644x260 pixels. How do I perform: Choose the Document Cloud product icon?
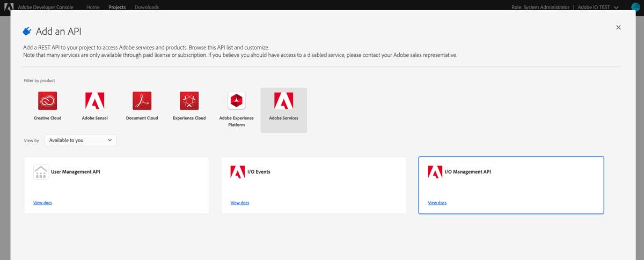click(142, 101)
